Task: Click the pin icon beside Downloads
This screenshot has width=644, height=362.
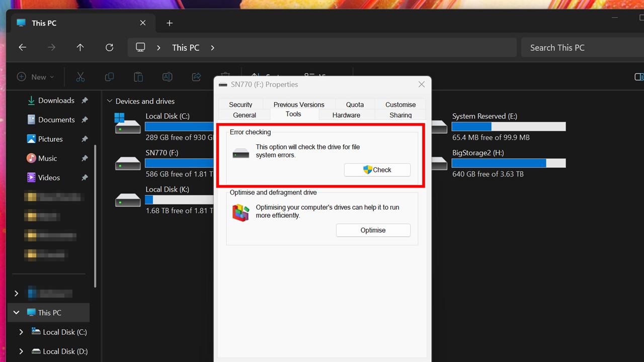Action: pos(85,101)
